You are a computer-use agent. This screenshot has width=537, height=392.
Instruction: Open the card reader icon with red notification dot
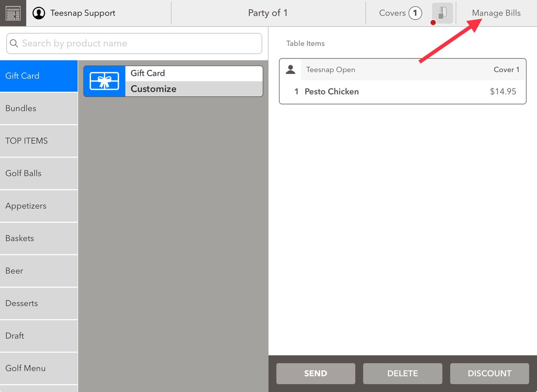coord(442,13)
